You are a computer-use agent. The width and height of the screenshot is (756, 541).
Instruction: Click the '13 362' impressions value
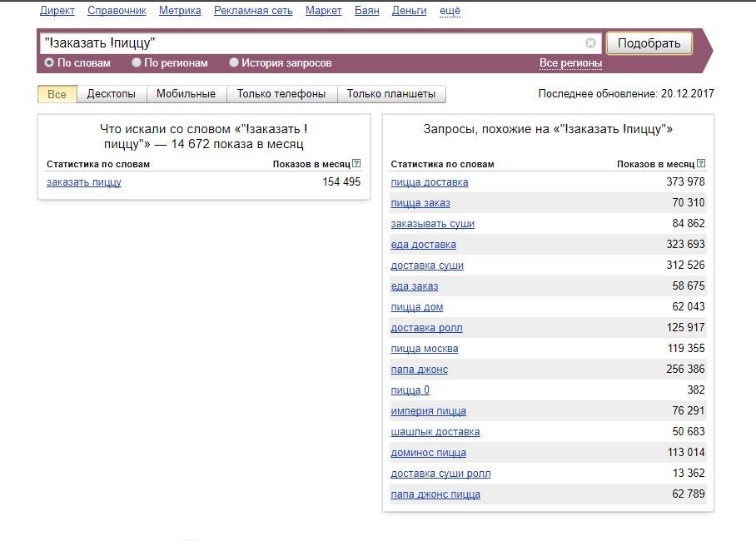point(689,473)
